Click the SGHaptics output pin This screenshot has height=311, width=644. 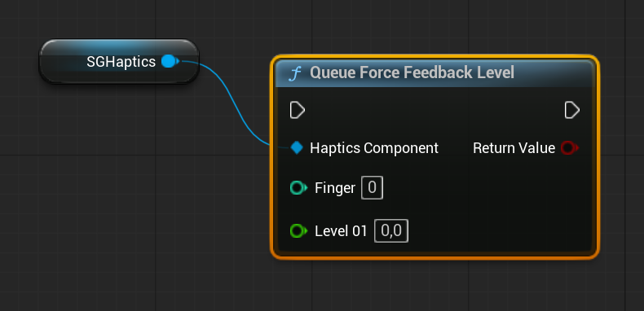(x=170, y=62)
